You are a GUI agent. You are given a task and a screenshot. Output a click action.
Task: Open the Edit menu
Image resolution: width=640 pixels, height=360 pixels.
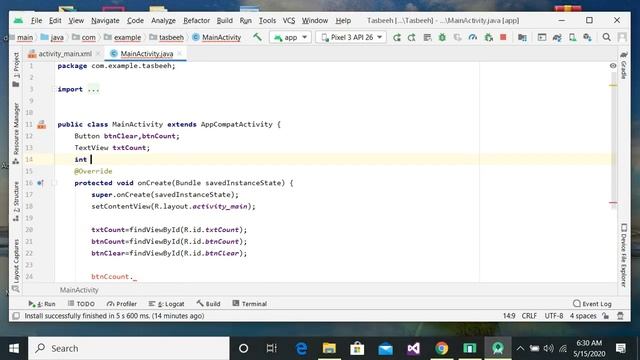(55, 20)
